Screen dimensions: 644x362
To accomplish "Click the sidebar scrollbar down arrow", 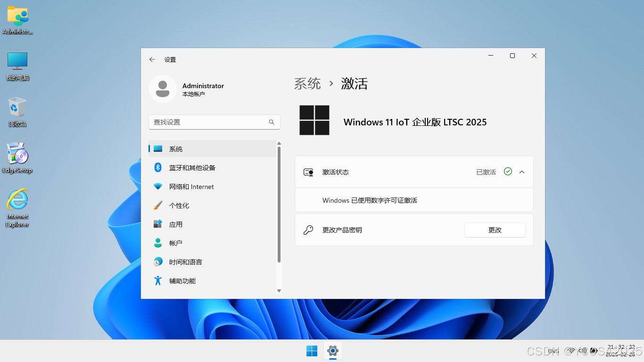I will coord(279,291).
